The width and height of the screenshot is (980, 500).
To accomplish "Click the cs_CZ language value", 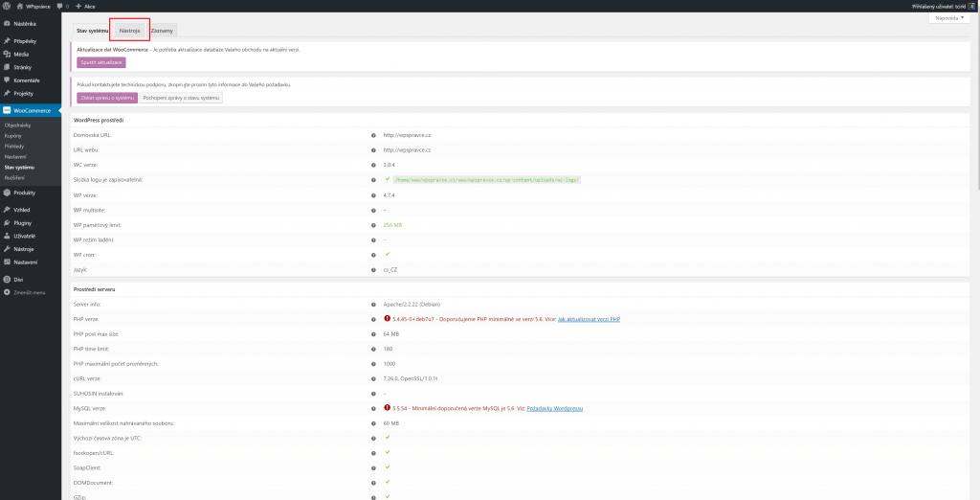I will [x=390, y=270].
